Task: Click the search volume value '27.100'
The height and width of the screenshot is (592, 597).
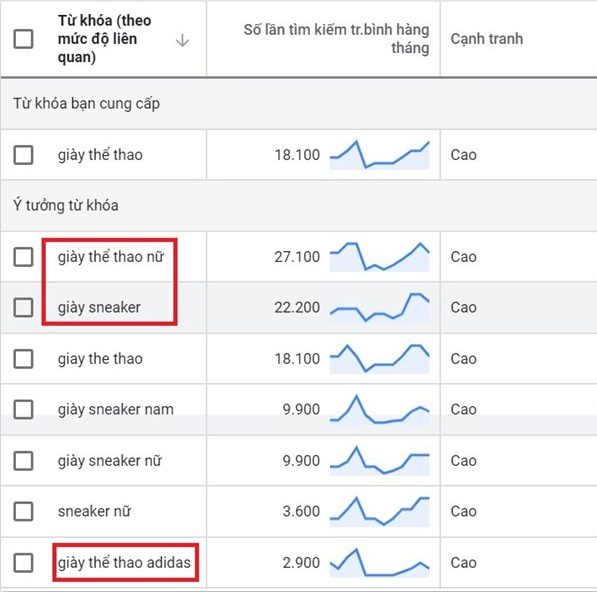Action: [297, 257]
